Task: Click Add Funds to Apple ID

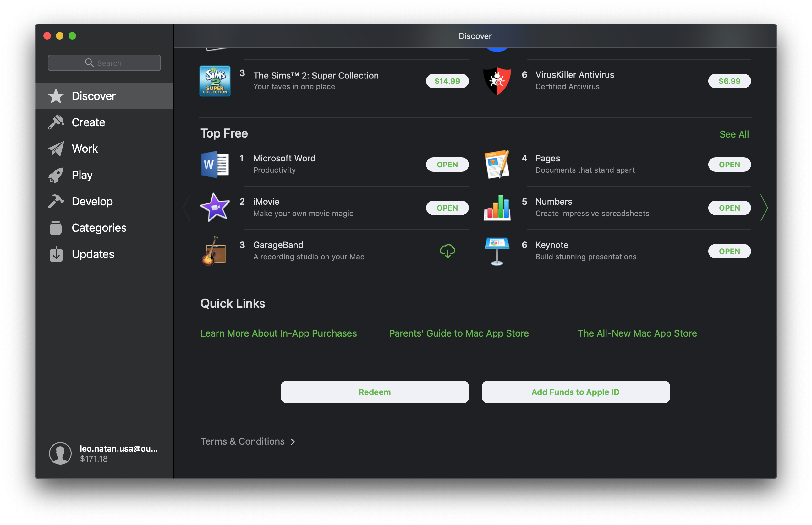Action: 576,392
